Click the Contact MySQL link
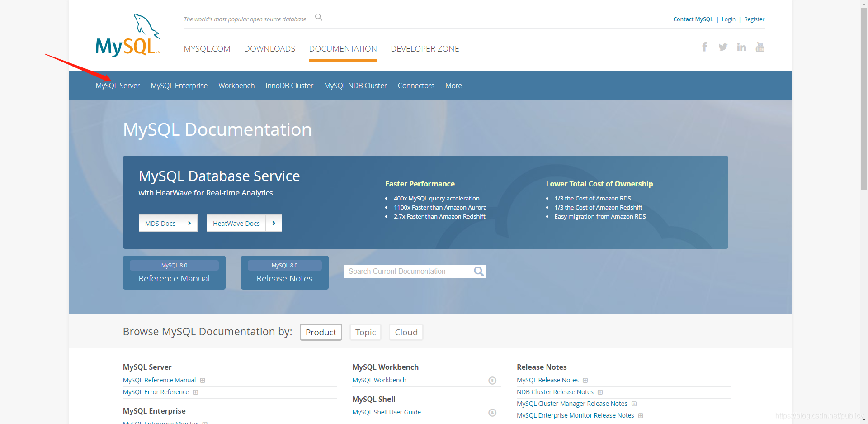868x424 pixels. point(693,19)
